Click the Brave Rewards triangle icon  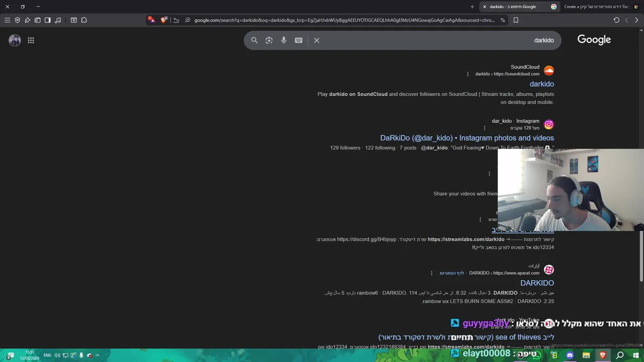coord(151,20)
